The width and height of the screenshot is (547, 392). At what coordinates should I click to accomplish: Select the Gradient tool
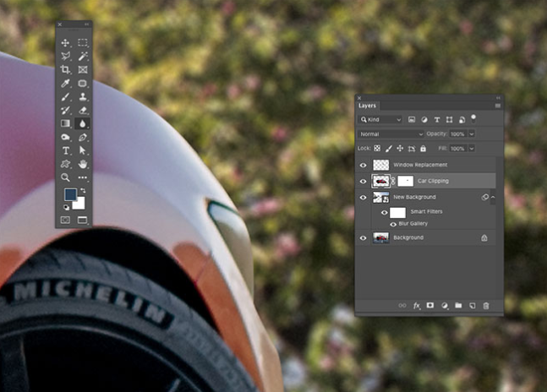pos(65,123)
